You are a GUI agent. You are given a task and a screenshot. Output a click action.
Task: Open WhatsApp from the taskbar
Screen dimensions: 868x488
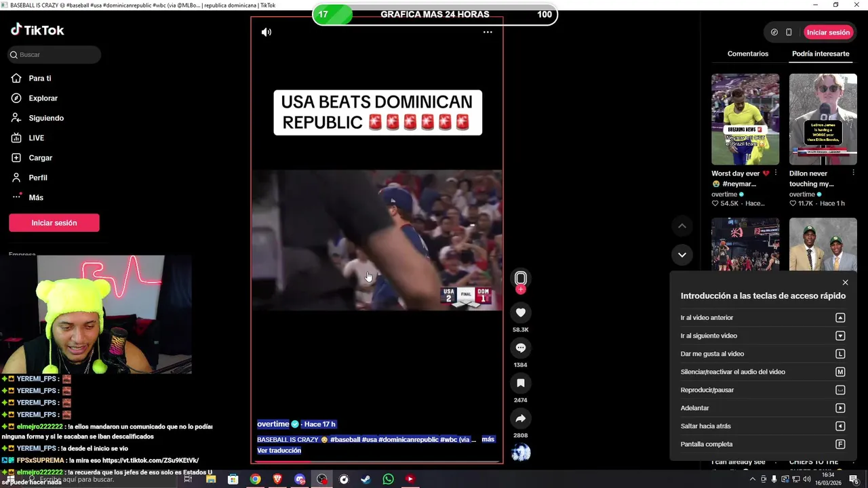[x=388, y=479]
